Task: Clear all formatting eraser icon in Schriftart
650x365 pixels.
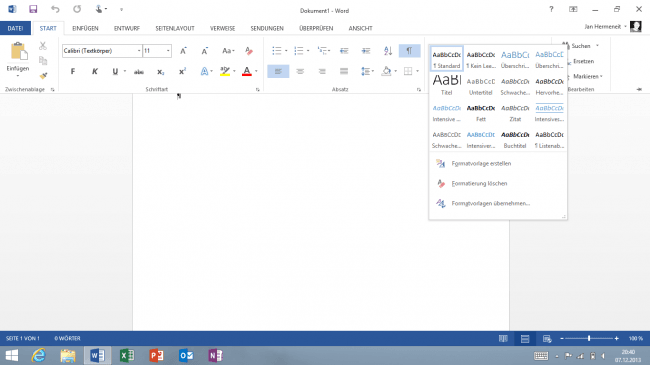Action: point(249,51)
